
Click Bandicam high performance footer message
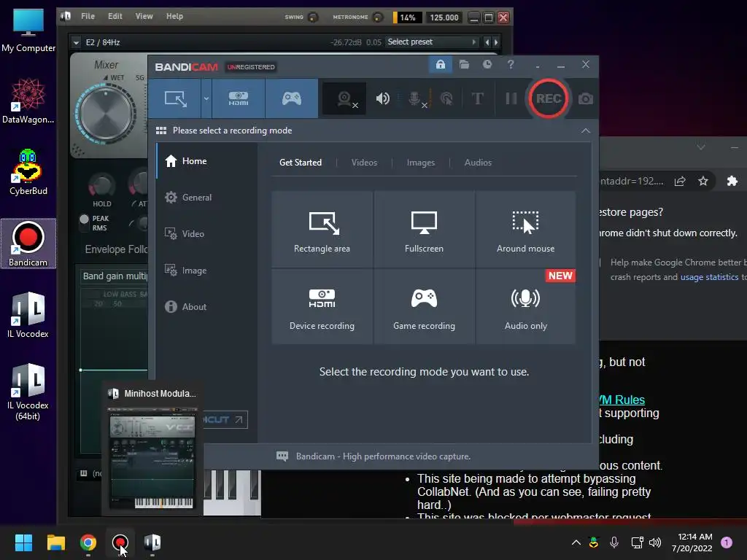pos(383,456)
